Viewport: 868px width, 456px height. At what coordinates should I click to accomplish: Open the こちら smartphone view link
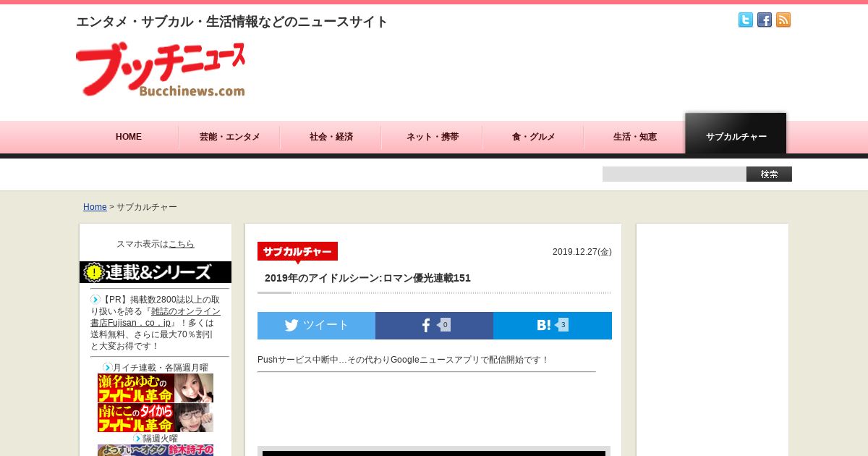pyautogui.click(x=182, y=244)
